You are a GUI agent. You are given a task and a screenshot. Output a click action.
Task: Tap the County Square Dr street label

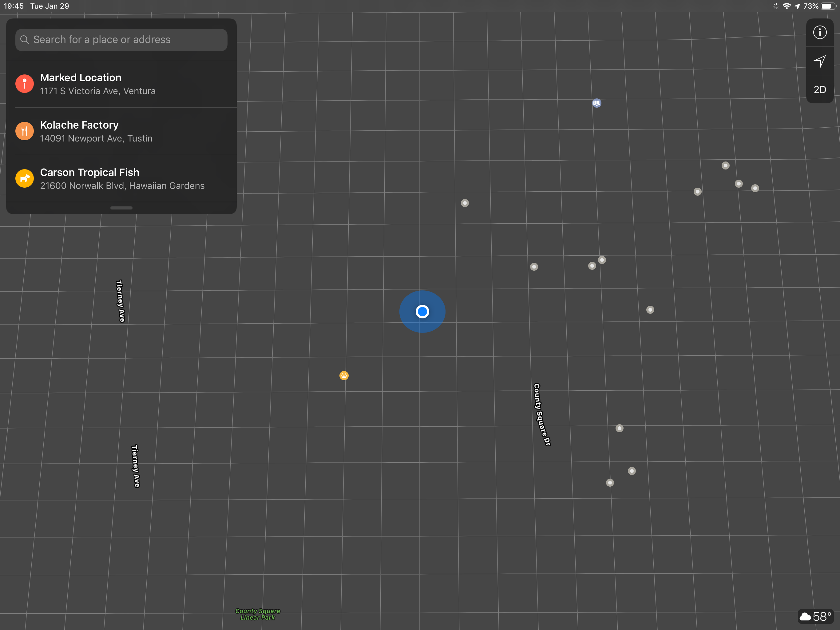coord(542,414)
